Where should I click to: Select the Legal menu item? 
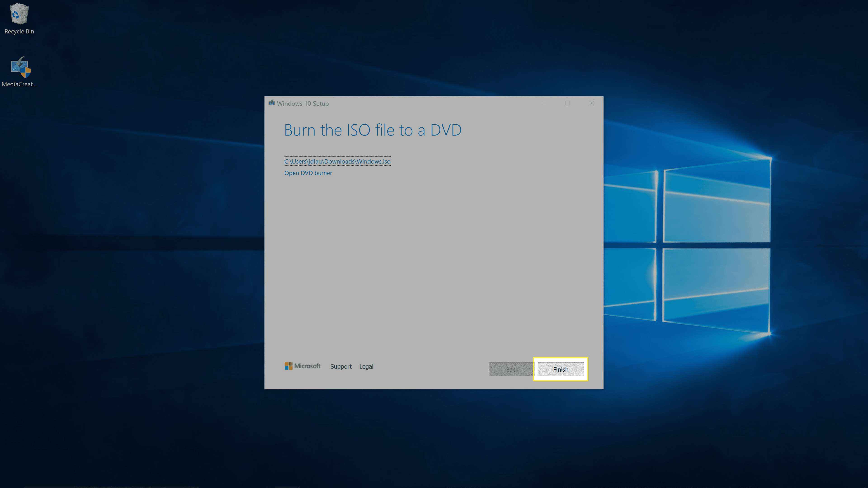coord(366,366)
